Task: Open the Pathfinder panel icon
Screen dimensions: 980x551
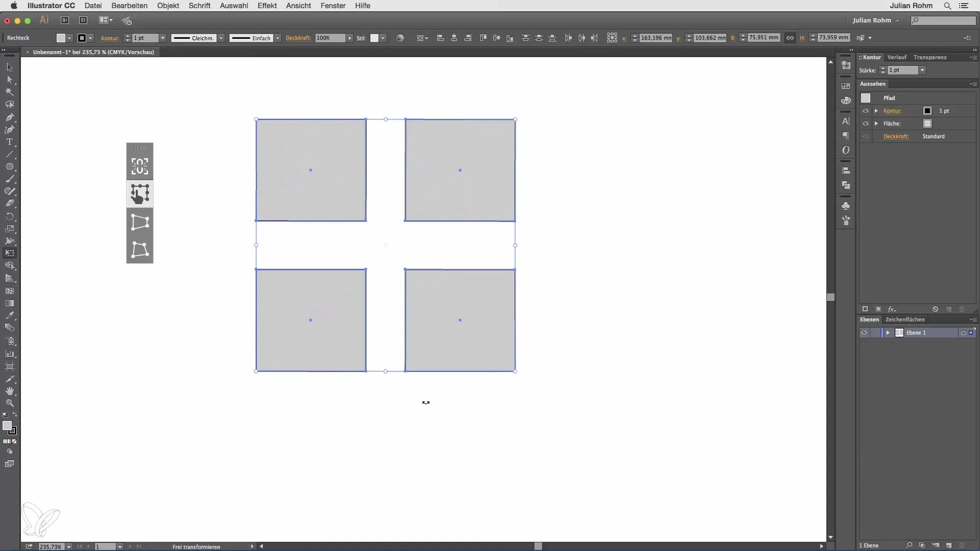Action: pos(846,185)
